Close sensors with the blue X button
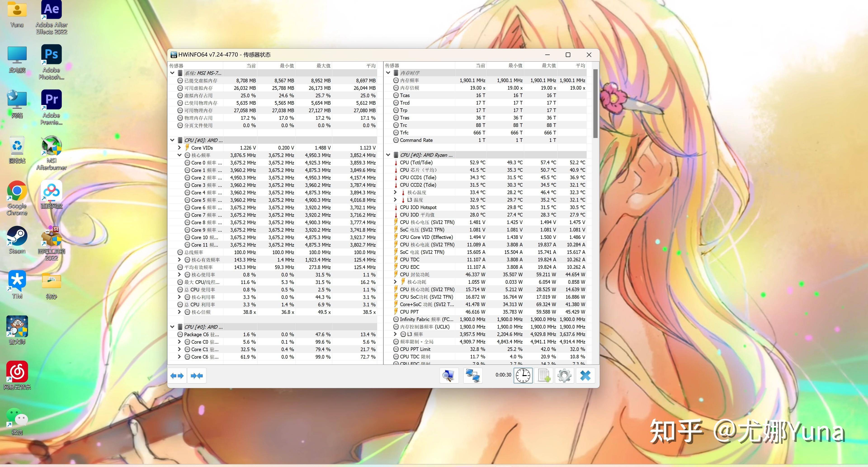The height and width of the screenshot is (467, 868). 585,376
